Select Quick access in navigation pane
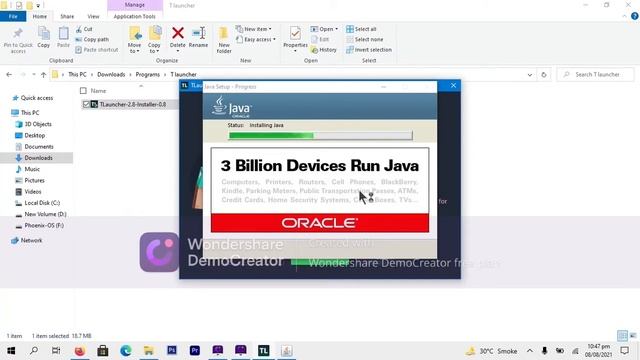The image size is (640, 360). pyautogui.click(x=36, y=98)
